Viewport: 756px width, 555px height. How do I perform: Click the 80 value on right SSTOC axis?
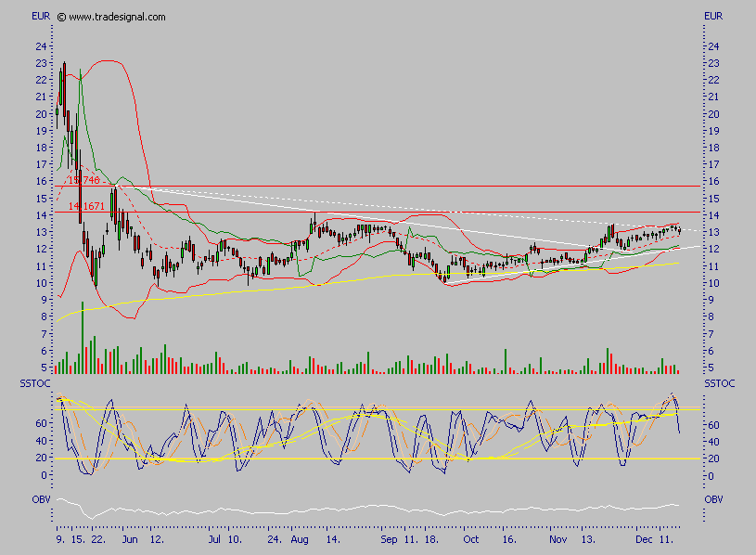pyautogui.click(x=711, y=407)
